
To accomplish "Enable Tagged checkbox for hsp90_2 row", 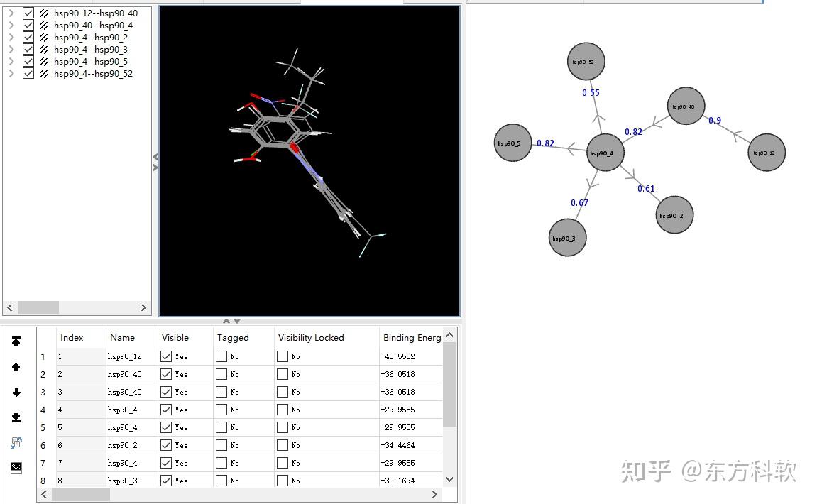I will [x=221, y=445].
